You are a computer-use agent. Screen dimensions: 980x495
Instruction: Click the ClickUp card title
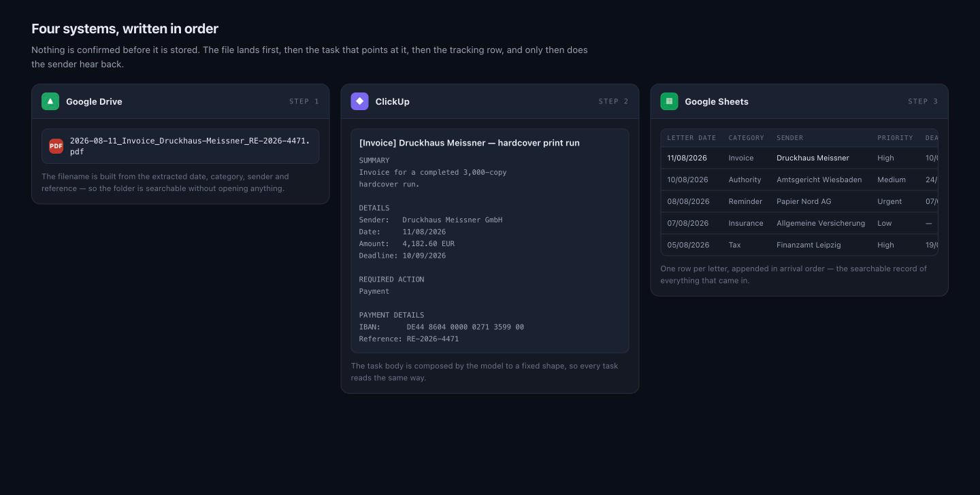point(393,101)
